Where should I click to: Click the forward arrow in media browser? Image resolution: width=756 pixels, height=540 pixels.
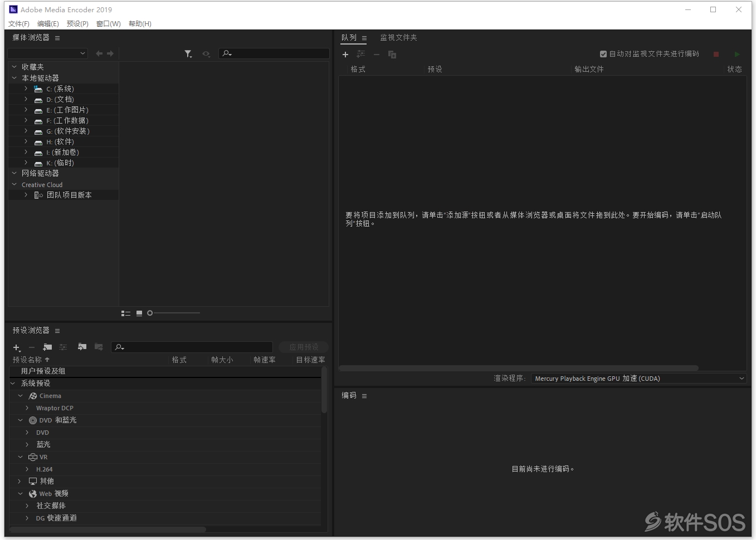(110, 53)
